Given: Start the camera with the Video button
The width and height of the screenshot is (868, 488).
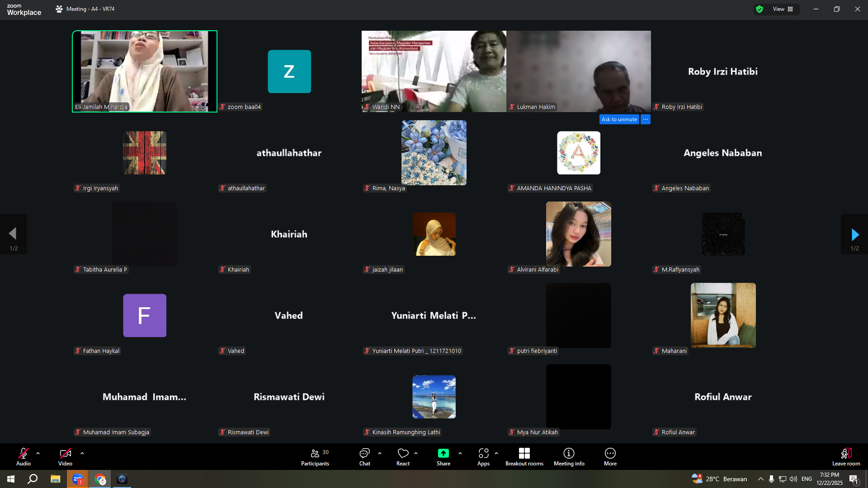Looking at the screenshot, I should coord(65,456).
